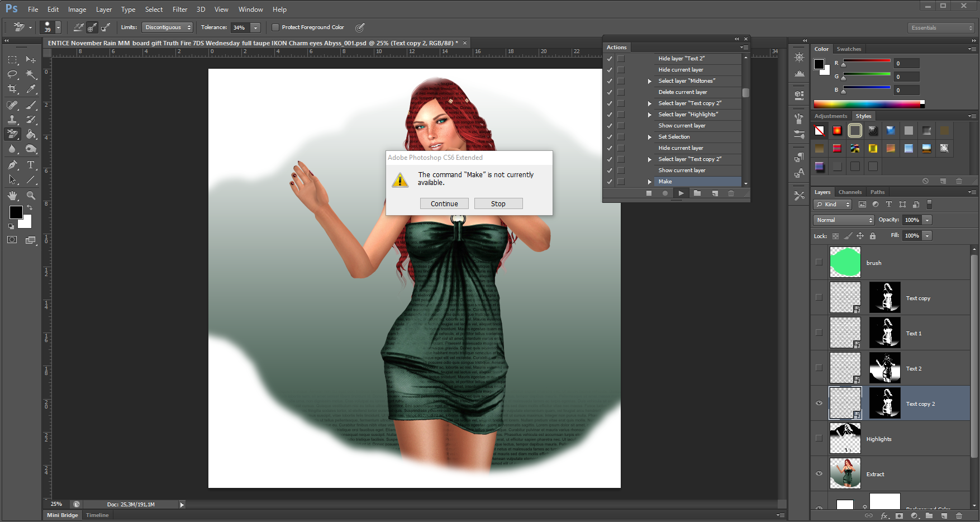Open the Limits Discontiguous dropdown
Viewport: 980px width, 522px height.
click(167, 27)
